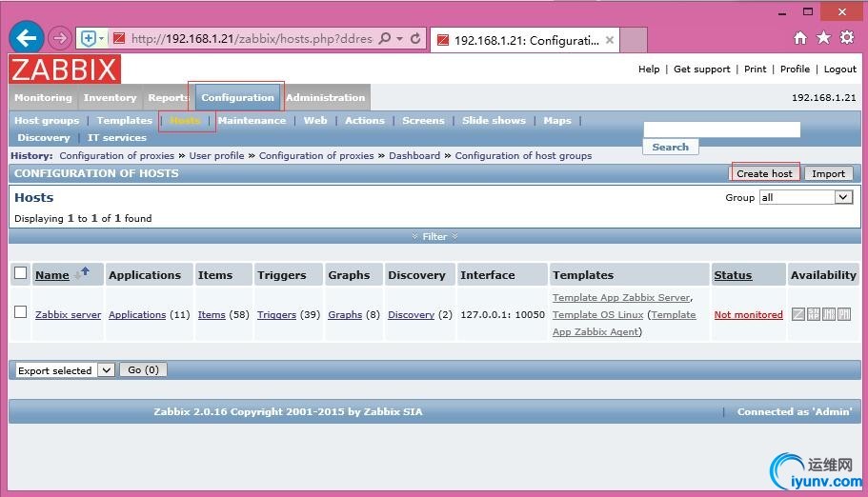Open the Slide shows submenu
868x497 pixels.
point(494,120)
